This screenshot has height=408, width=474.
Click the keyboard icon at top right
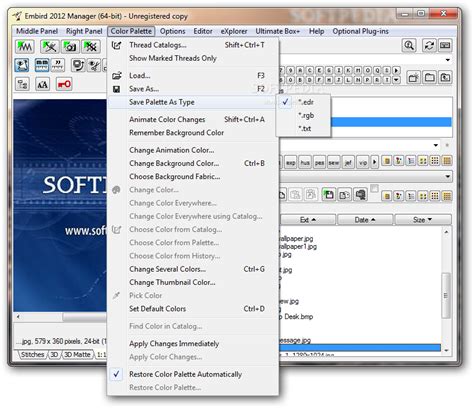pyautogui.click(x=445, y=45)
